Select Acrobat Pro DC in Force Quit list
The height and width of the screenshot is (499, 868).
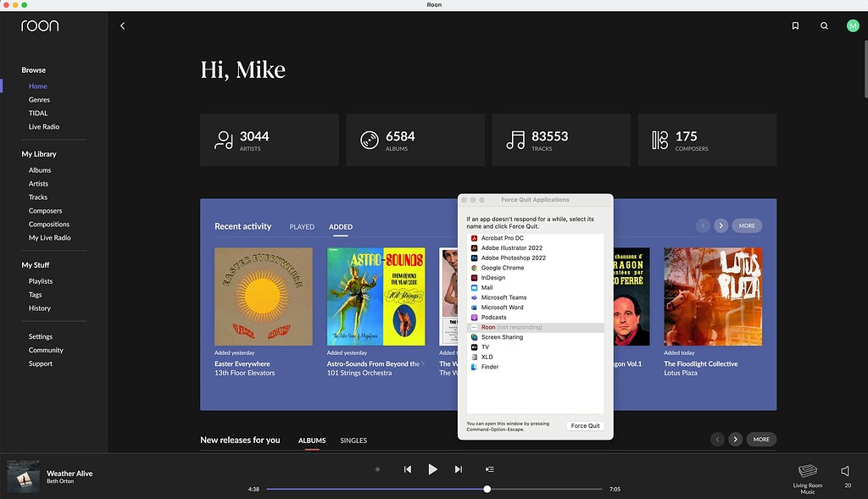(x=536, y=238)
